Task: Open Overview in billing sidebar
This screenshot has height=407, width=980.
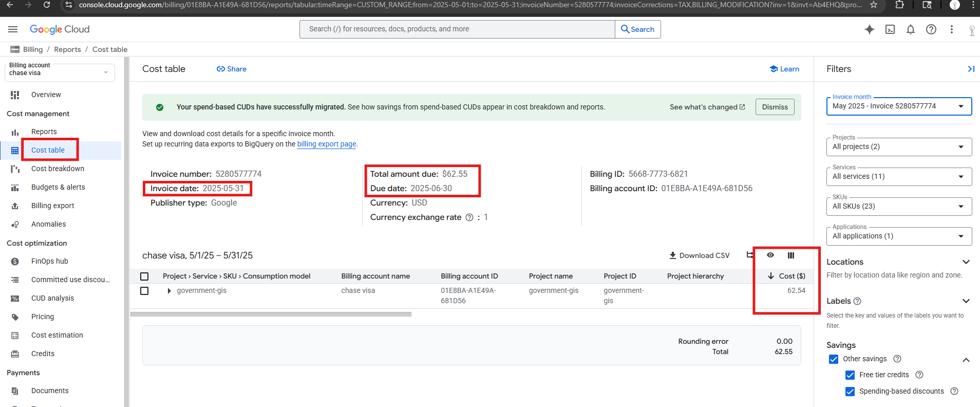Action: coord(46,95)
